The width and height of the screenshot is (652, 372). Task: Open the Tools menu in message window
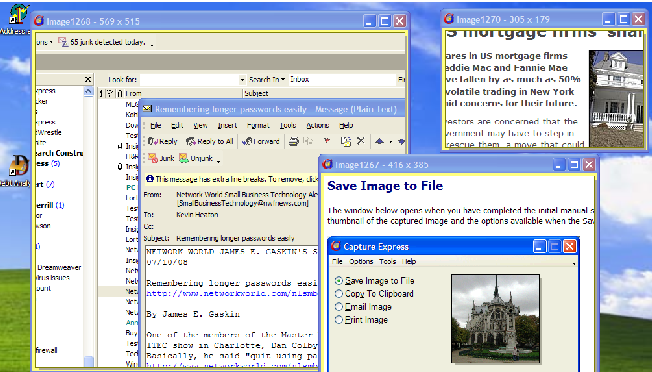click(x=288, y=125)
